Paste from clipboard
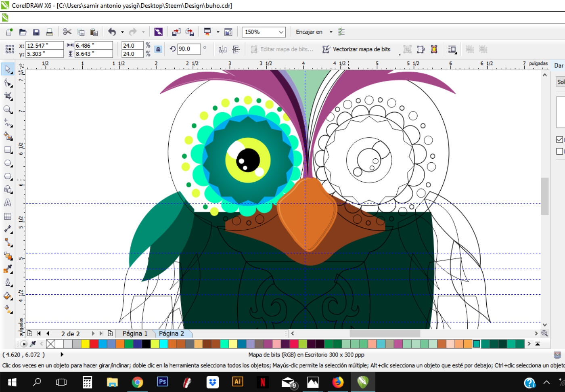The width and height of the screenshot is (565, 392). 94,32
